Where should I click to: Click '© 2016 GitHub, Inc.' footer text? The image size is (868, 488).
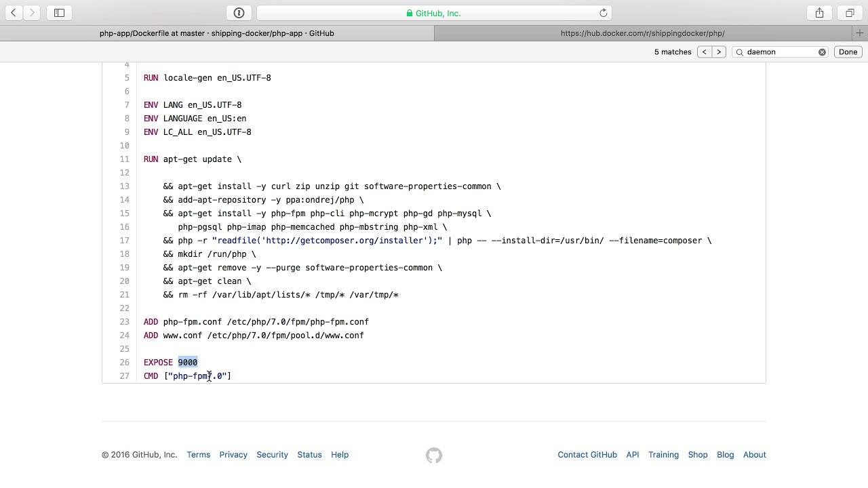[139, 455]
